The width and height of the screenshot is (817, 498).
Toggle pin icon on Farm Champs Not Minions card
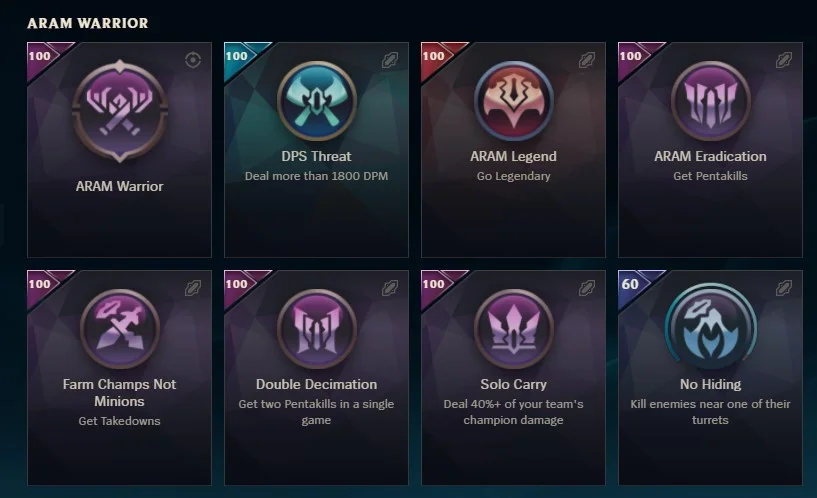click(x=193, y=288)
